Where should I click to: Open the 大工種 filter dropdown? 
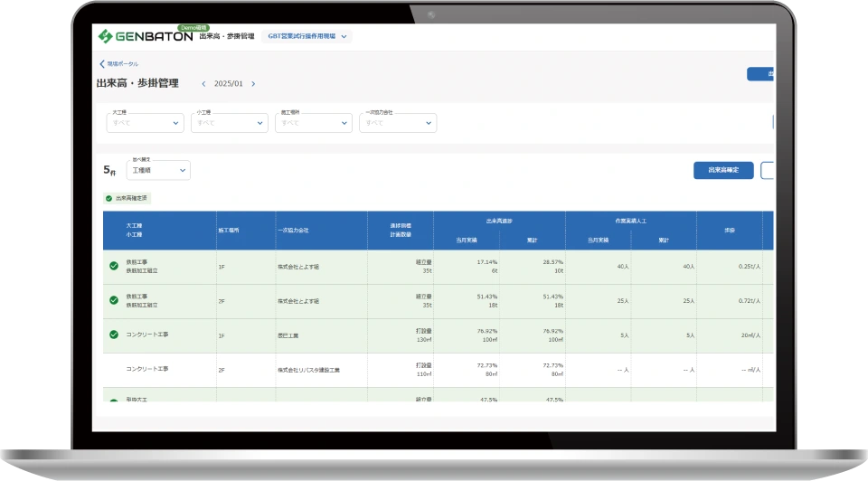tap(145, 123)
